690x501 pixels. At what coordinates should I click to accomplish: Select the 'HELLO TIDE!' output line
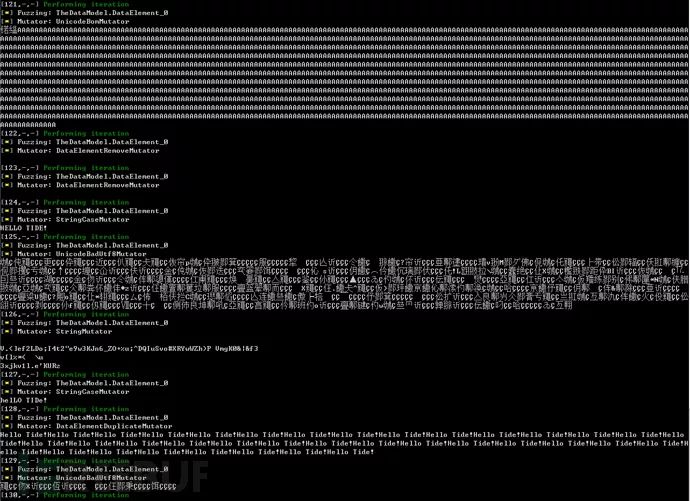pos(23,228)
